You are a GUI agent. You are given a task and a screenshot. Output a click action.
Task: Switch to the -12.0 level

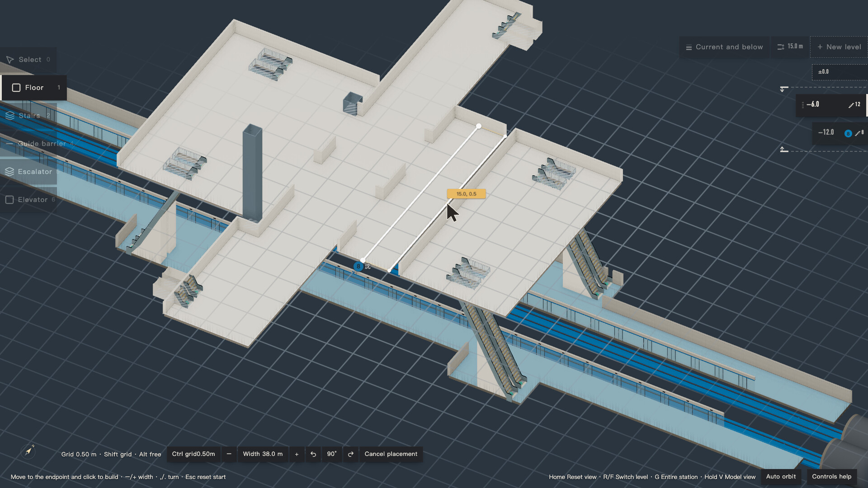(x=840, y=133)
